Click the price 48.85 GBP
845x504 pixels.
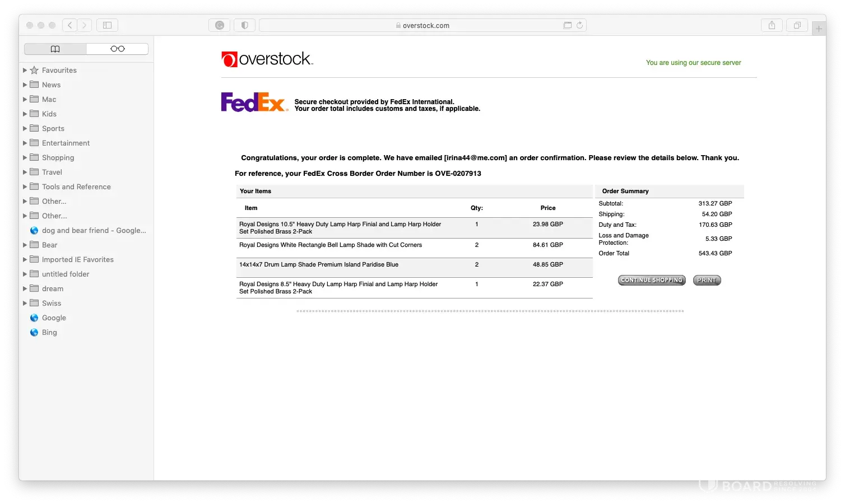pyautogui.click(x=548, y=264)
